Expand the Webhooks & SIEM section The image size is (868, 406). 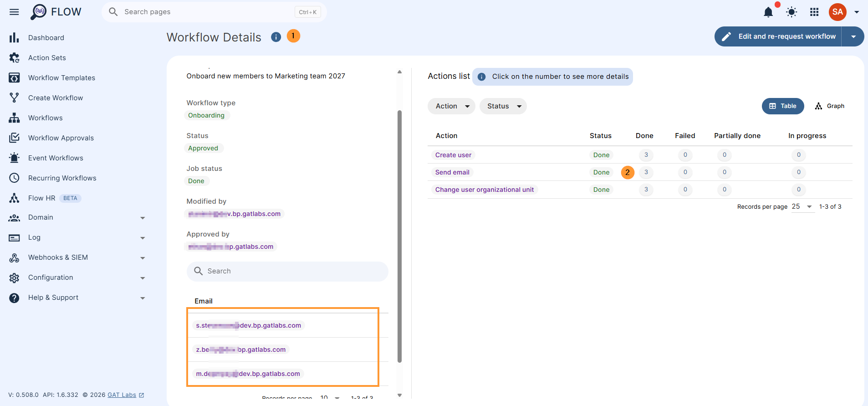(x=143, y=258)
